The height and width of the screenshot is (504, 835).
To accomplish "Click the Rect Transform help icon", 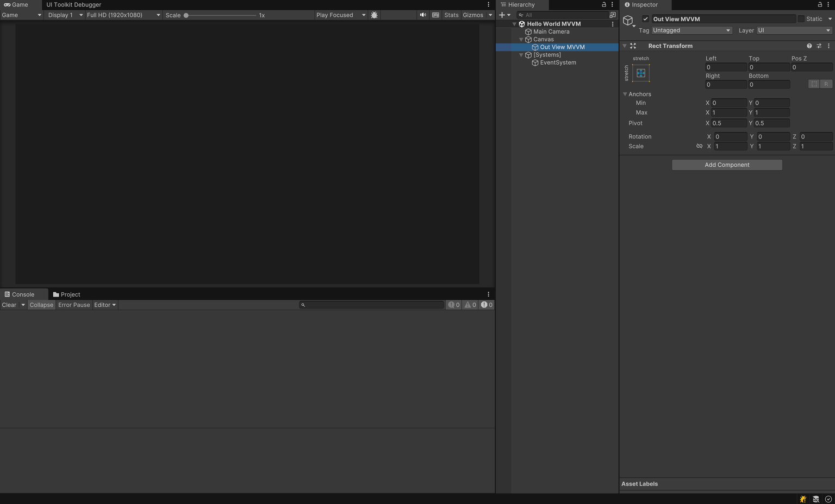I will [x=809, y=46].
